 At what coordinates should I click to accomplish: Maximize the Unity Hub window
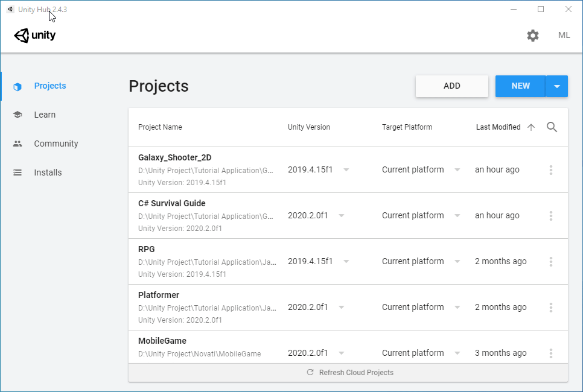click(541, 9)
